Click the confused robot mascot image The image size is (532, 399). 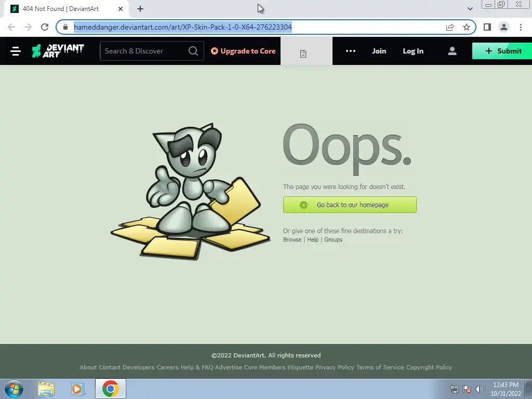[190, 192]
